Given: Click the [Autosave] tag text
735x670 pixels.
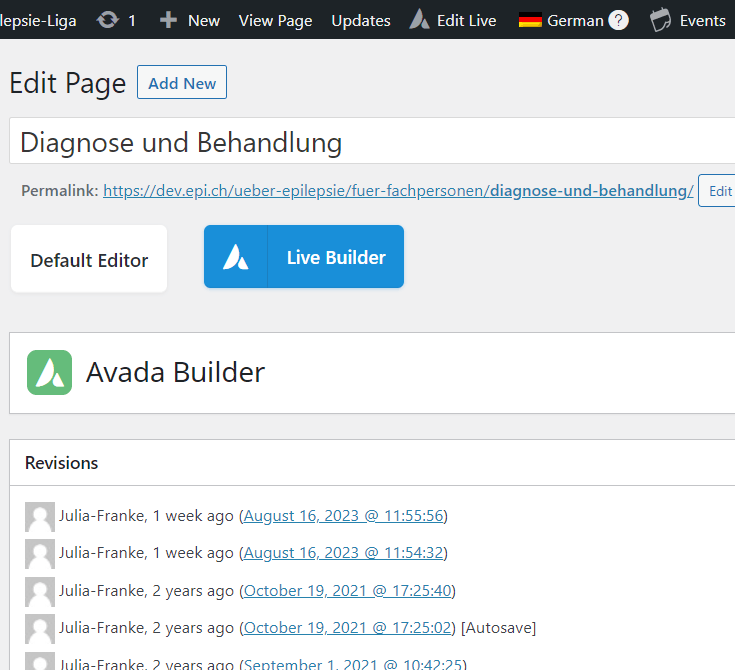Looking at the screenshot, I should 498,628.
